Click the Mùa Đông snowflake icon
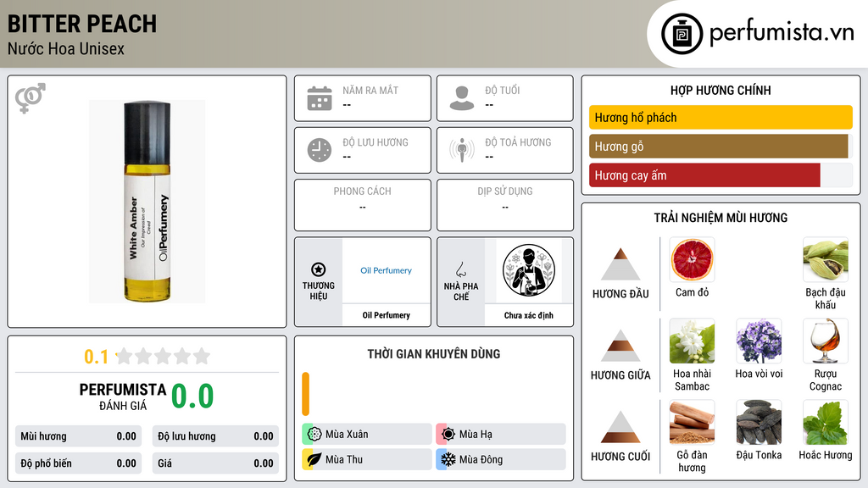The height and width of the screenshot is (488, 868). coord(448,459)
